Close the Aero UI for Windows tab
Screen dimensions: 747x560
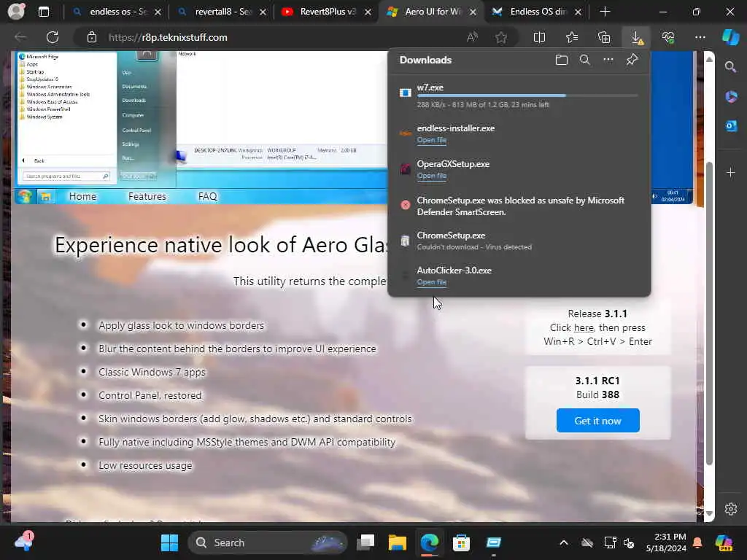tap(473, 12)
